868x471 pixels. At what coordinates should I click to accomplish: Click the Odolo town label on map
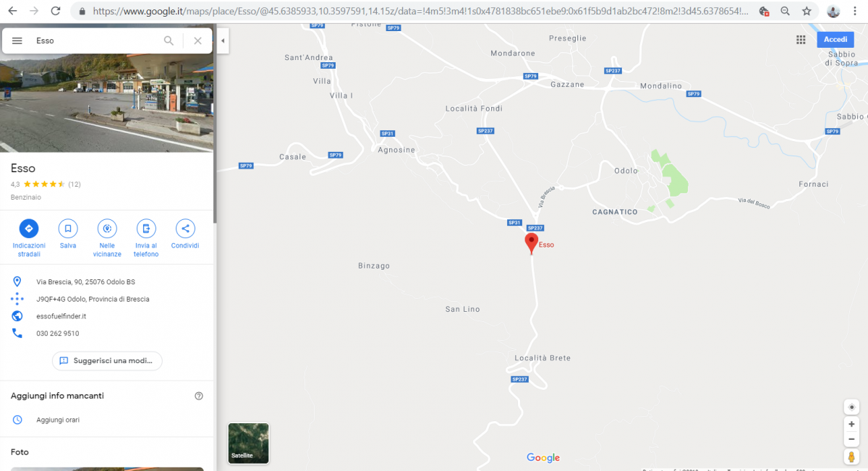(626, 171)
